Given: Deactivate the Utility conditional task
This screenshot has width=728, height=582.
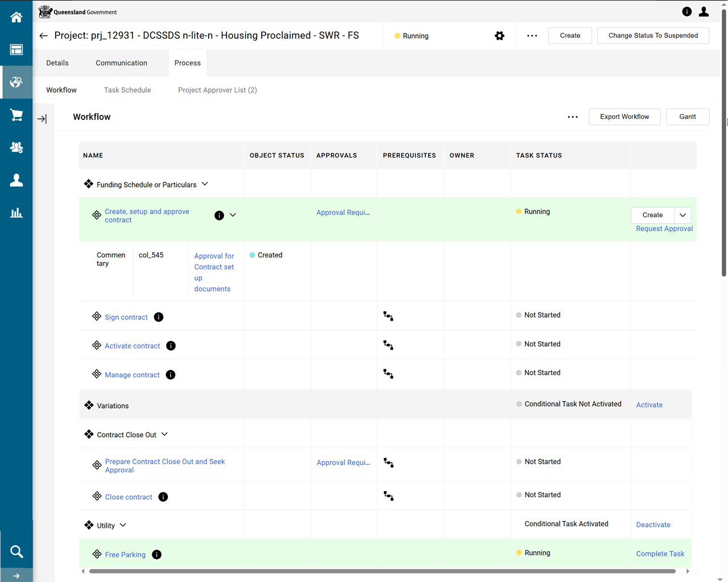Looking at the screenshot, I should coord(653,525).
